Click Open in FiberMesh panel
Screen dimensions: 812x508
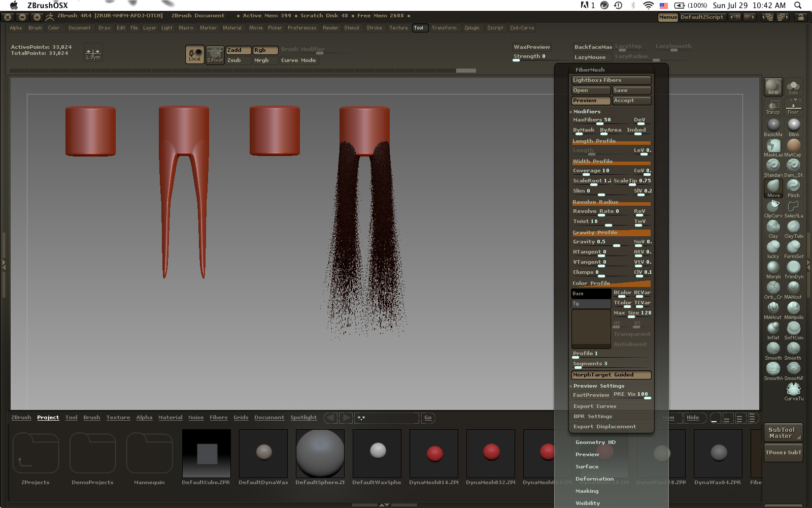[591, 90]
